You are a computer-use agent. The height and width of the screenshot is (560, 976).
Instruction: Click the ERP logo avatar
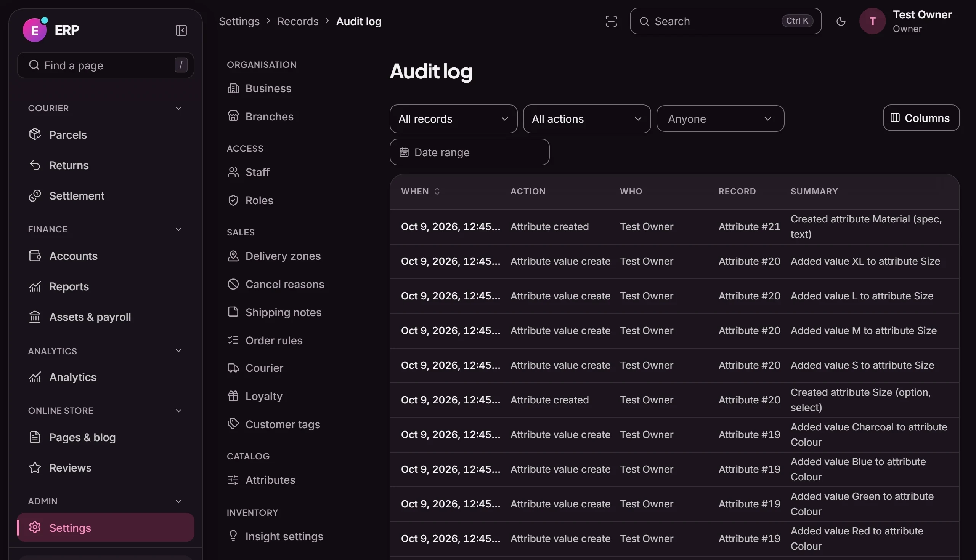pos(35,30)
